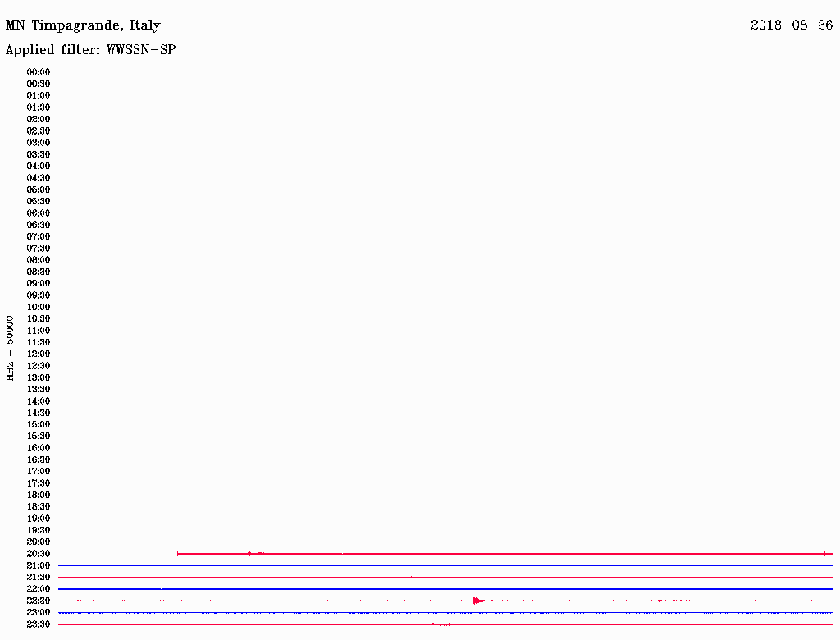Select the 02:30 time label
840x640 pixels.
point(39,130)
